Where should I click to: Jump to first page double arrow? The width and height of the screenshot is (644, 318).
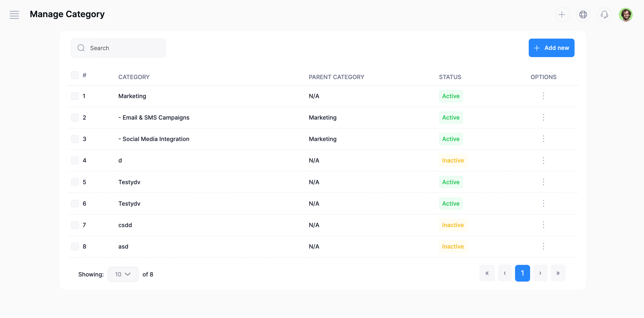click(x=487, y=273)
